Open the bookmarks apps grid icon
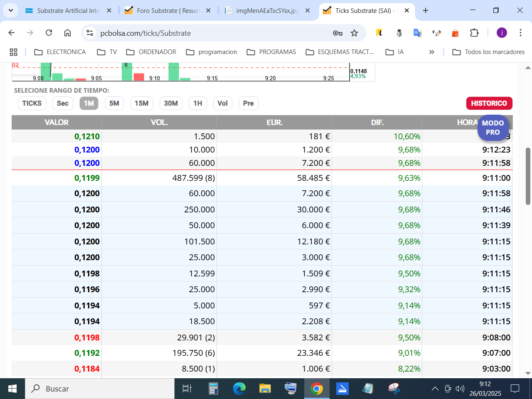The height and width of the screenshot is (399, 532). pyautogui.click(x=13, y=52)
